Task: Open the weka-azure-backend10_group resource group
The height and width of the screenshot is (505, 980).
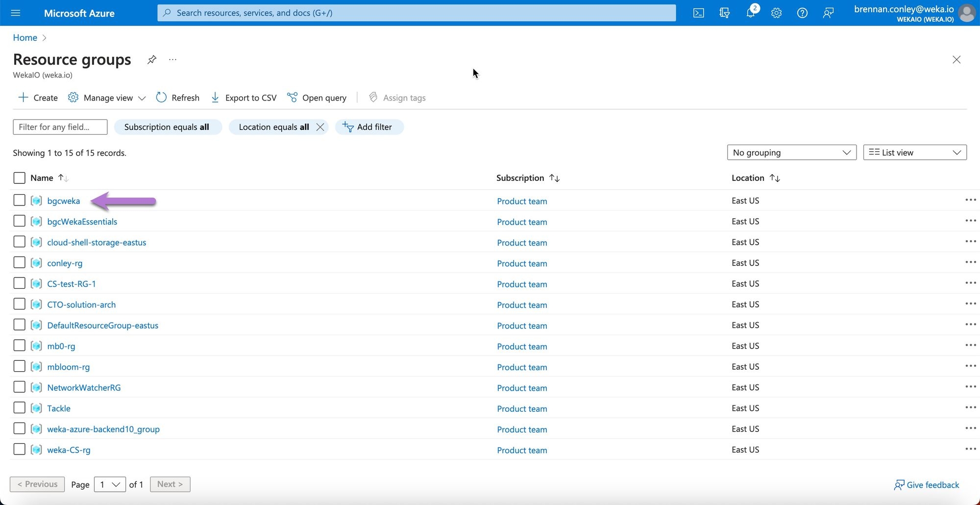Action: [103, 429]
